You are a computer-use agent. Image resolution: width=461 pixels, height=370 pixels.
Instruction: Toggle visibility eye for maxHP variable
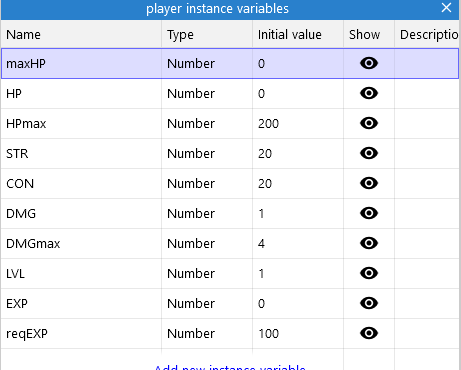click(369, 63)
